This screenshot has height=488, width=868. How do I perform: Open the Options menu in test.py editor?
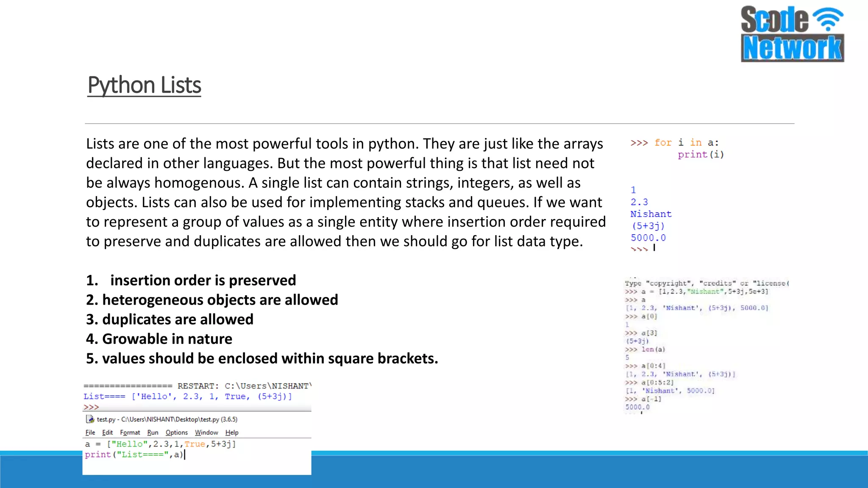click(x=176, y=433)
